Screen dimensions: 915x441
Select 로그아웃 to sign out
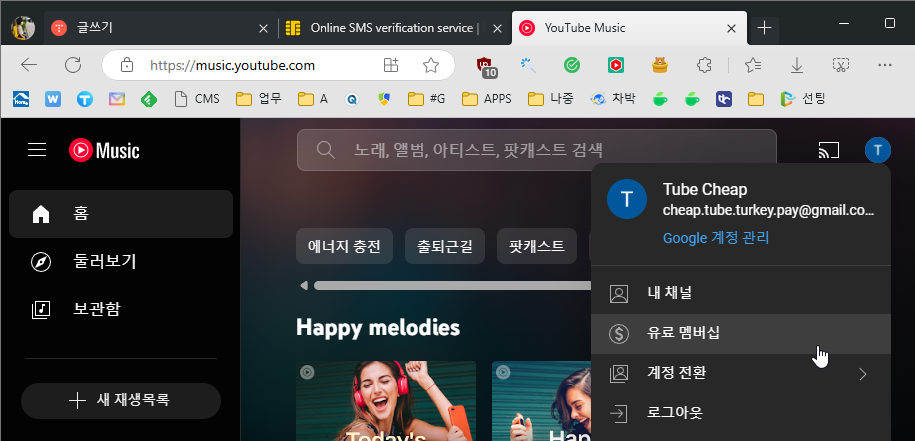click(741, 413)
